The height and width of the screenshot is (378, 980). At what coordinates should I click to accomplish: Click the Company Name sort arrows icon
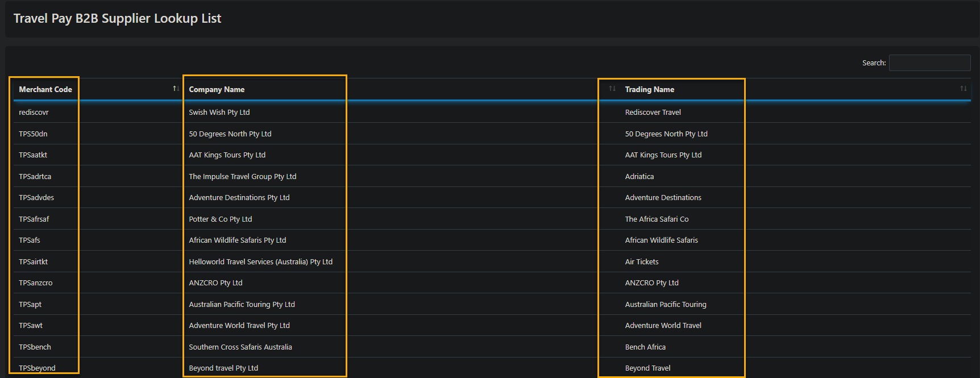(612, 89)
